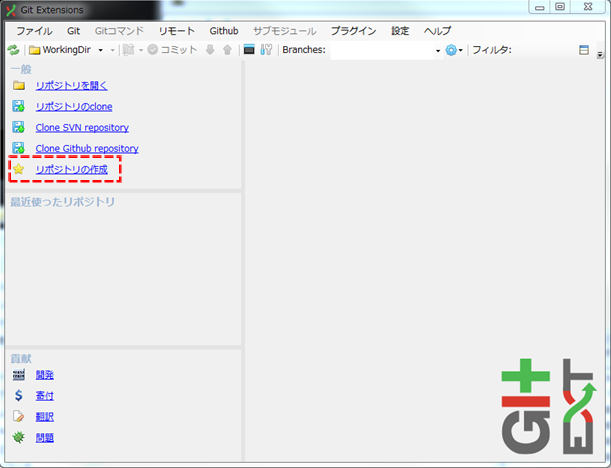Screen dimensions: 611x468
Task: Click the 問題 link
Action: pos(44,438)
